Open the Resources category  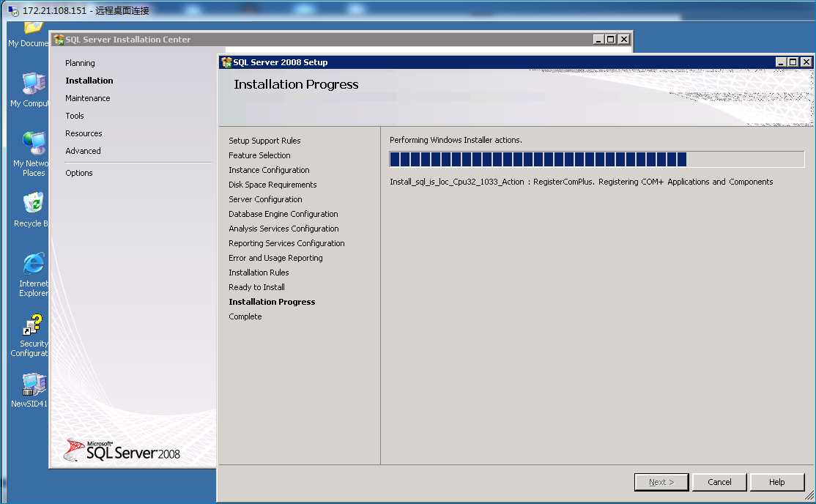click(84, 133)
